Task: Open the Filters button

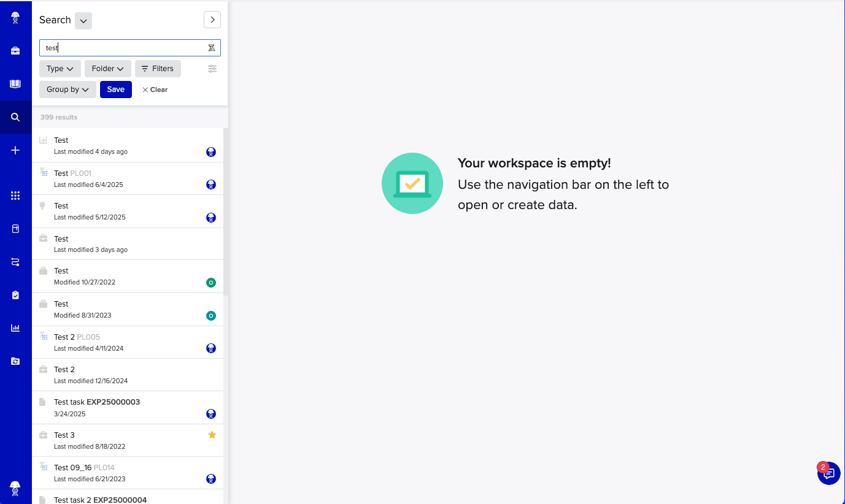Action: tap(158, 69)
